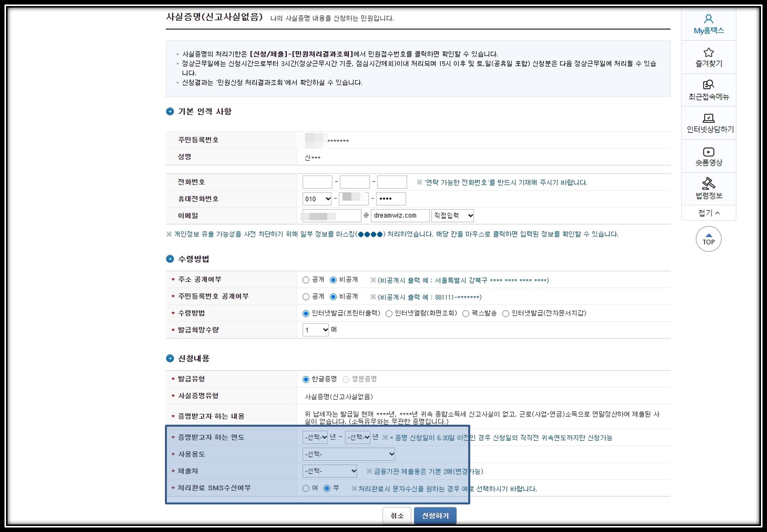Open My홈택스 from the side menu
767x532 pixels.
tap(708, 25)
